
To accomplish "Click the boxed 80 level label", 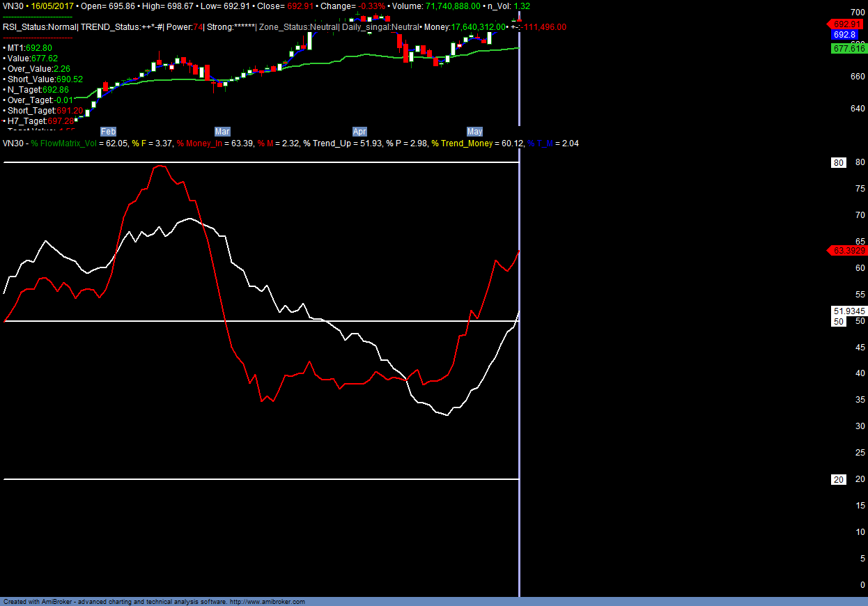I will (839, 163).
